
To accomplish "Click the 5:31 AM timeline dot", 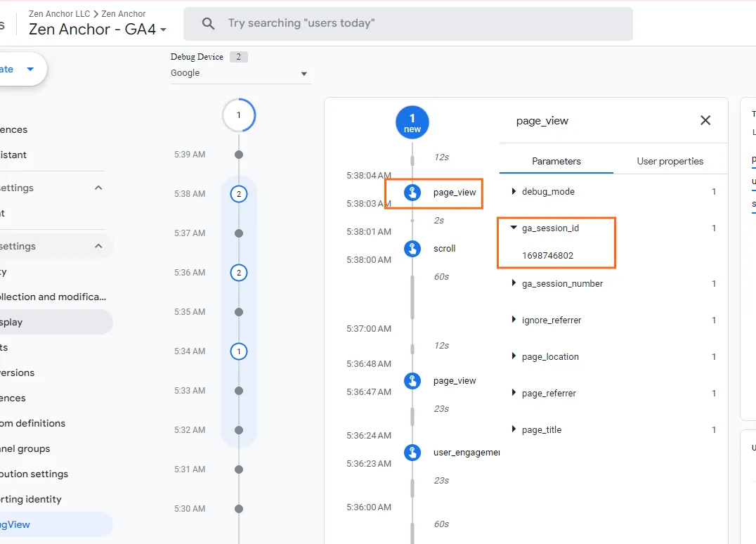I will click(x=239, y=469).
